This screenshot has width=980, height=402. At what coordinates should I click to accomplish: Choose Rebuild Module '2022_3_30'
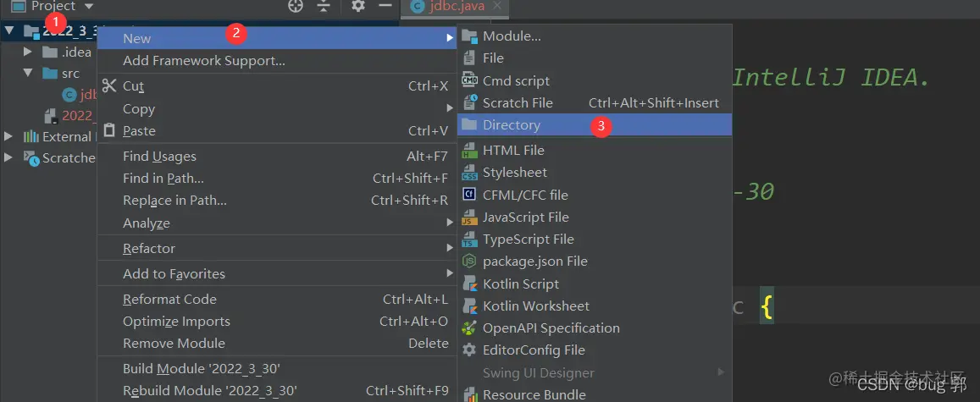click(x=276, y=391)
